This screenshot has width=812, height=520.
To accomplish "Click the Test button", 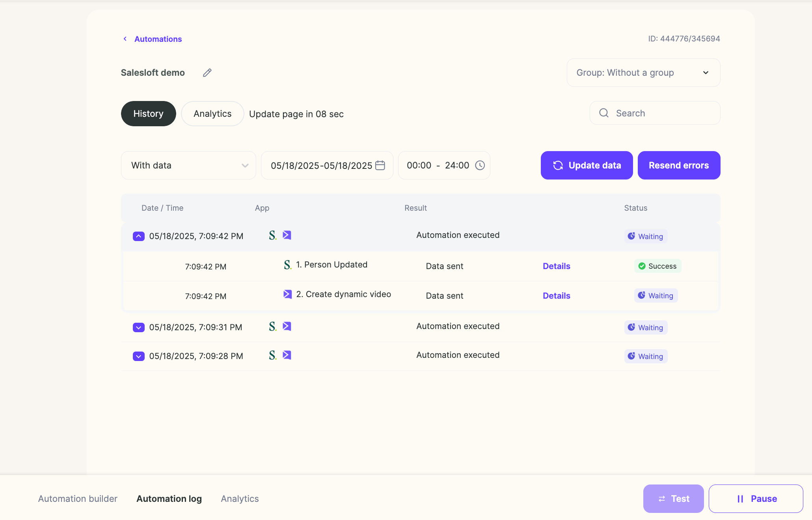I will (x=673, y=499).
